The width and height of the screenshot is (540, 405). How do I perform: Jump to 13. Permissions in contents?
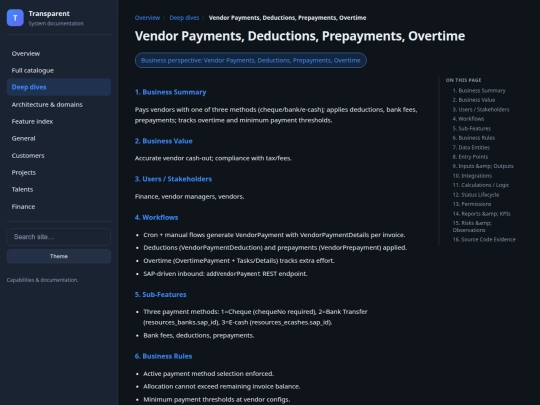472,204
